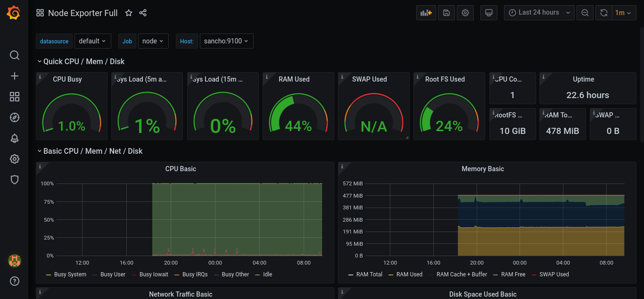Open Memory Basic panel title menu
The width and height of the screenshot is (644, 299).
[x=483, y=169]
